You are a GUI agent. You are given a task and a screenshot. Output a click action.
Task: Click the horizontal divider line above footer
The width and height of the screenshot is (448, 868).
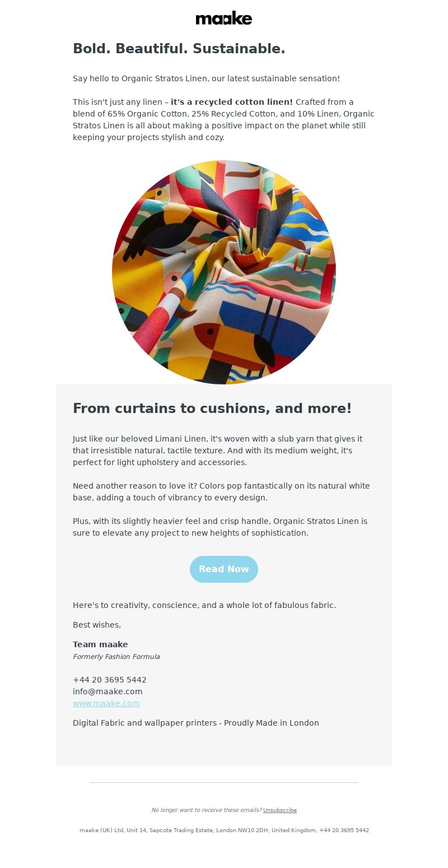224,782
